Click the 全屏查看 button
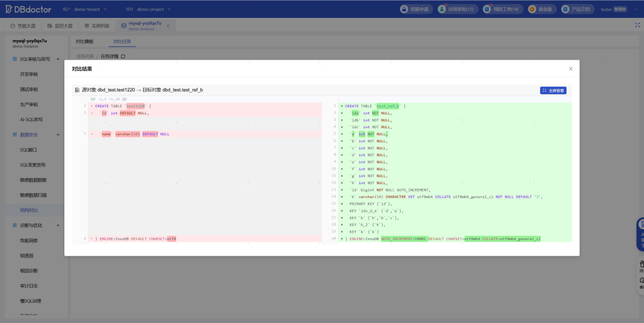Viewport: 644px width, 323px height. point(553,91)
